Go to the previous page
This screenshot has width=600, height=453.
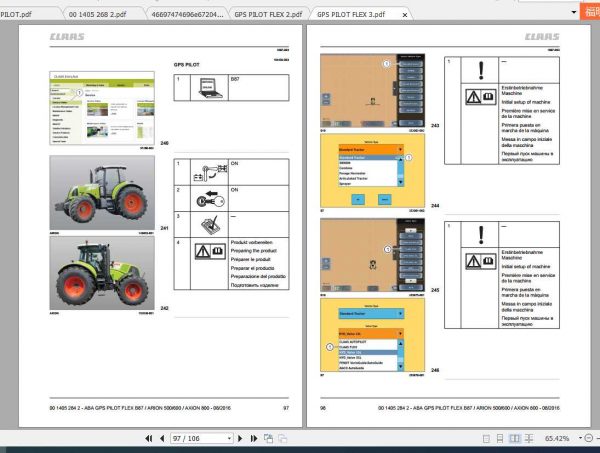(x=162, y=438)
